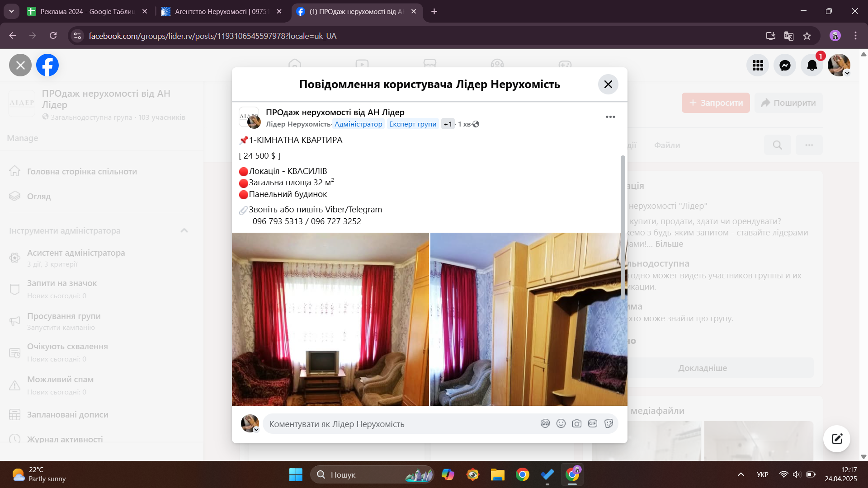Open the tab search dropdown in Chrome

pyautogui.click(x=11, y=11)
